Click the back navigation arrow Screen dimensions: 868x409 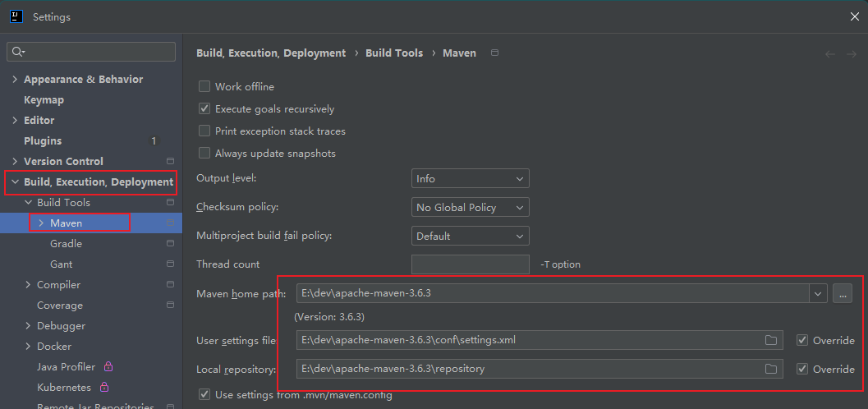(x=829, y=53)
